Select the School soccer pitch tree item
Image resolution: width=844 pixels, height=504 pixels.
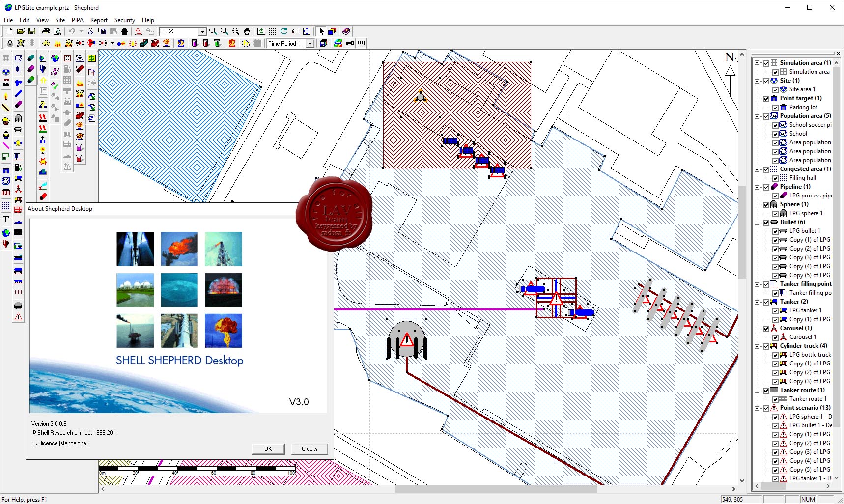click(810, 125)
